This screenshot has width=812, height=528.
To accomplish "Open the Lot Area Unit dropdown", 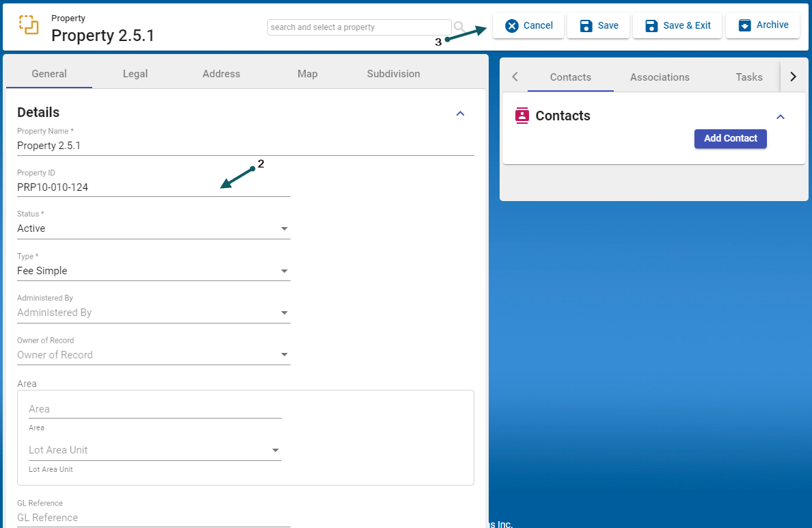I will (154, 450).
